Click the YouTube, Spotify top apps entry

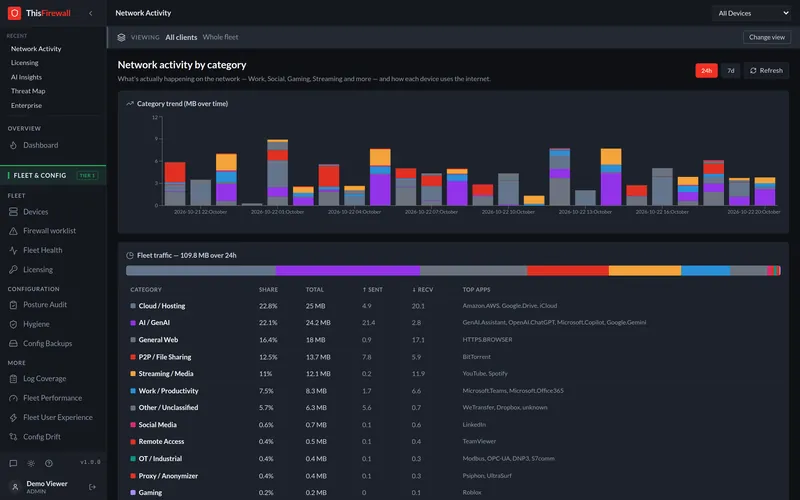[485, 373]
